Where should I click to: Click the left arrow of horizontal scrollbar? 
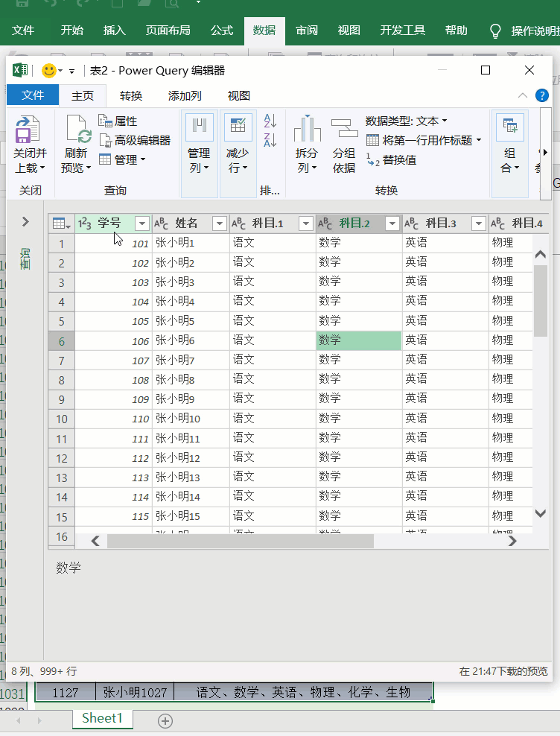(x=95, y=541)
